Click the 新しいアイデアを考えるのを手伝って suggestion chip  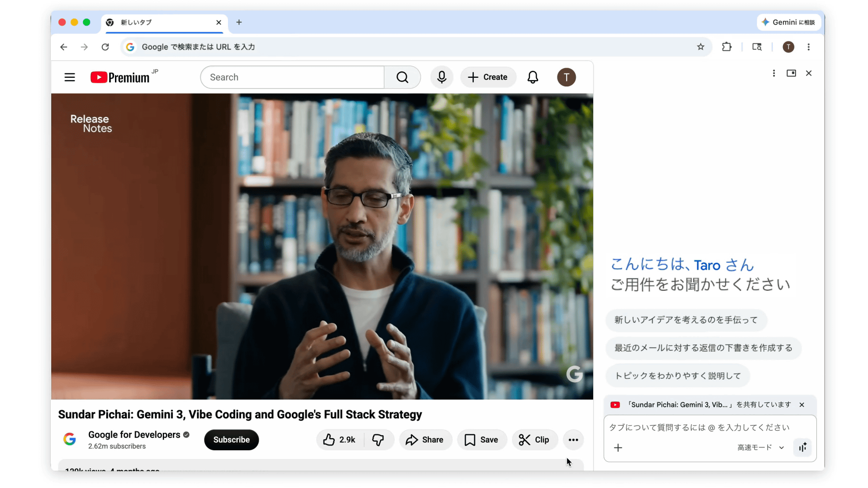click(686, 320)
